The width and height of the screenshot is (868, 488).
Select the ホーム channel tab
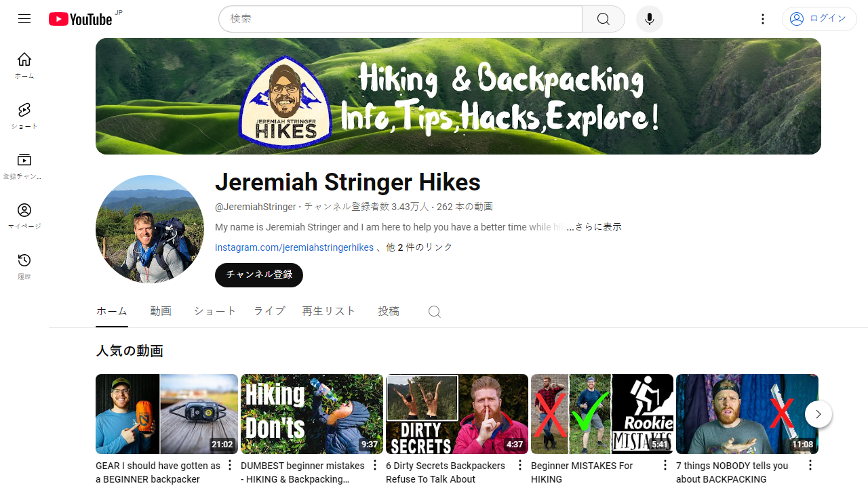(x=112, y=311)
